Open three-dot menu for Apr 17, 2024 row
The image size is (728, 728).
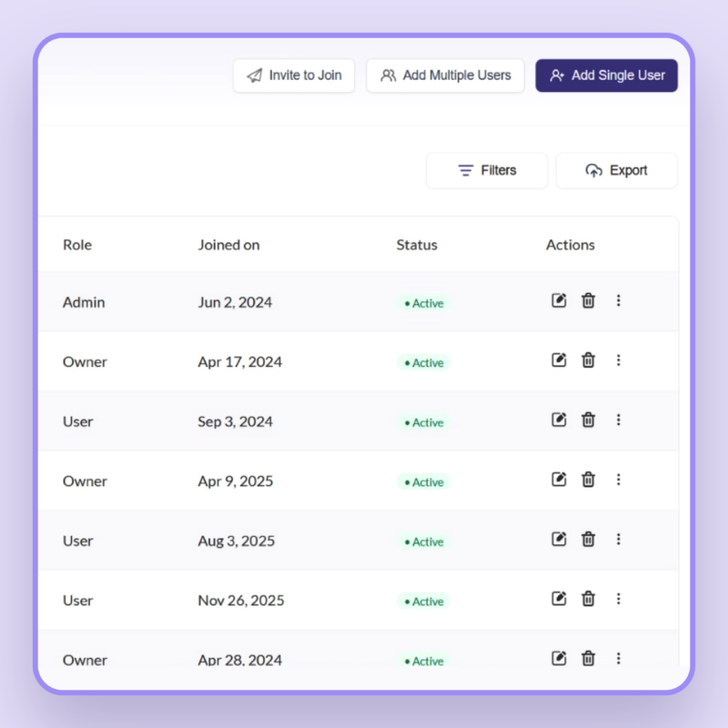coord(619,360)
